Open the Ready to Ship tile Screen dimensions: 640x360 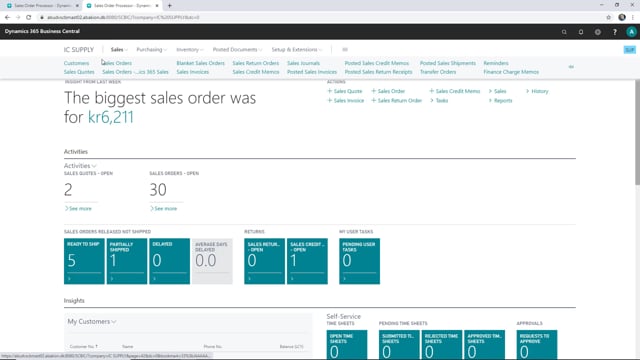pos(84,261)
